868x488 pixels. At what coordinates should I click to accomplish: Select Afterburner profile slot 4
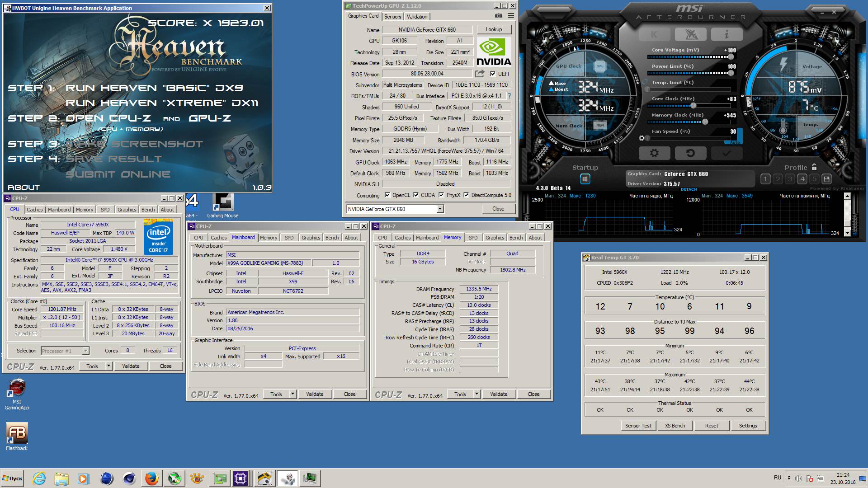coord(802,179)
